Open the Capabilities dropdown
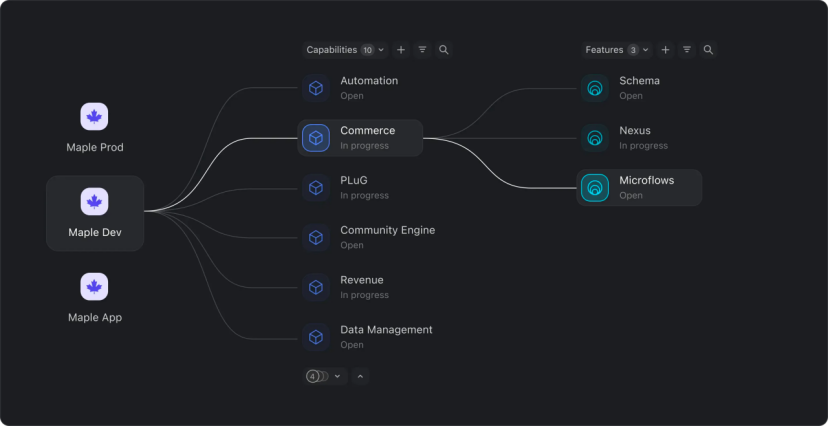Screen dimensions: 828x426 coord(345,50)
